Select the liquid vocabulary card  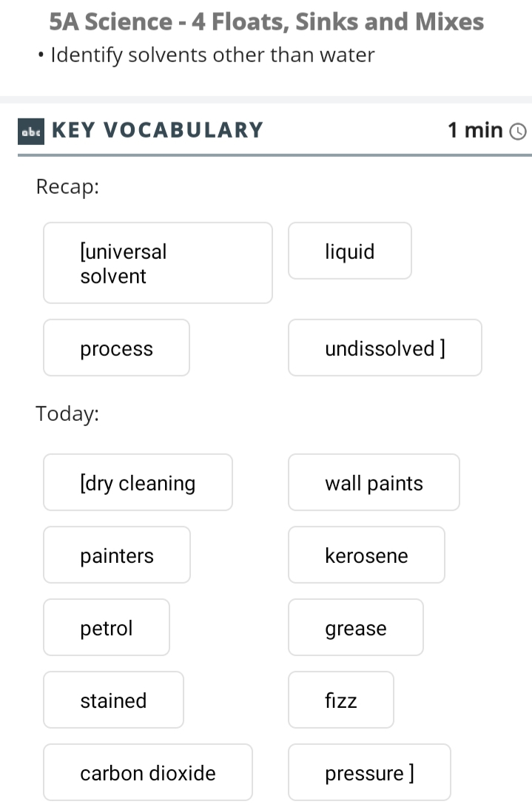click(350, 251)
